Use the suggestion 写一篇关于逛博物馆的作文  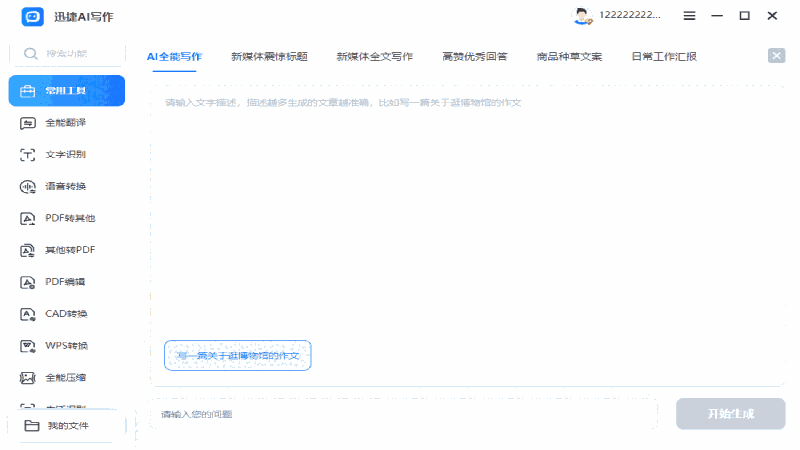[x=238, y=356]
